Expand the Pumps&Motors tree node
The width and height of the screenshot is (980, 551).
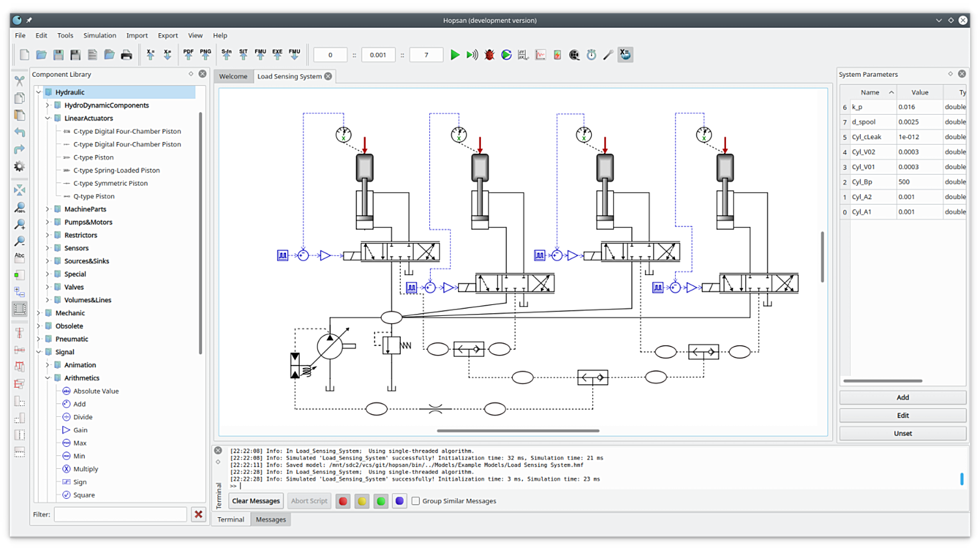coord(48,222)
